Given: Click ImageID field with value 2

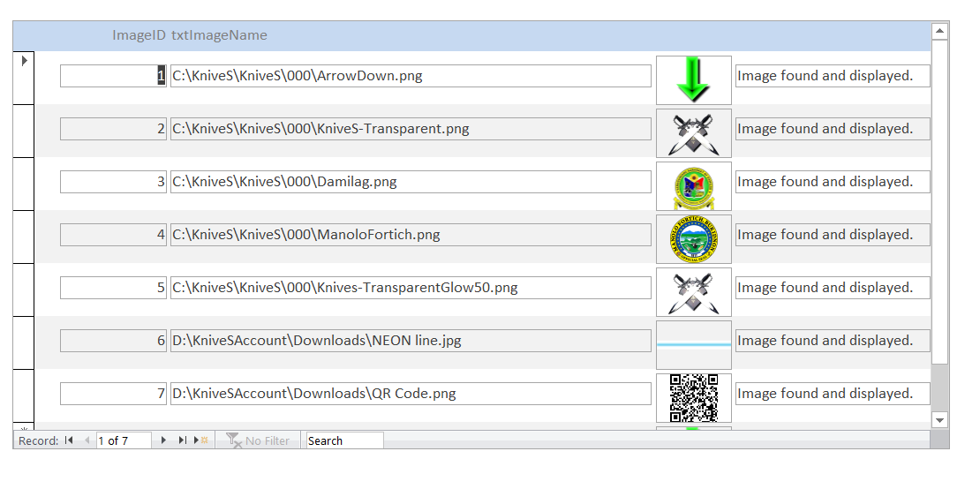Looking at the screenshot, I should 113,129.
